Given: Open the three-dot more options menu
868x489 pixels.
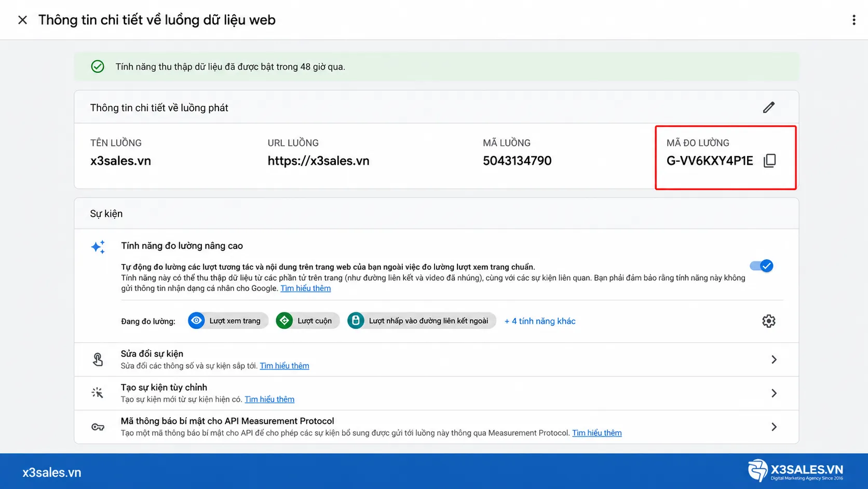Looking at the screenshot, I should (853, 20).
